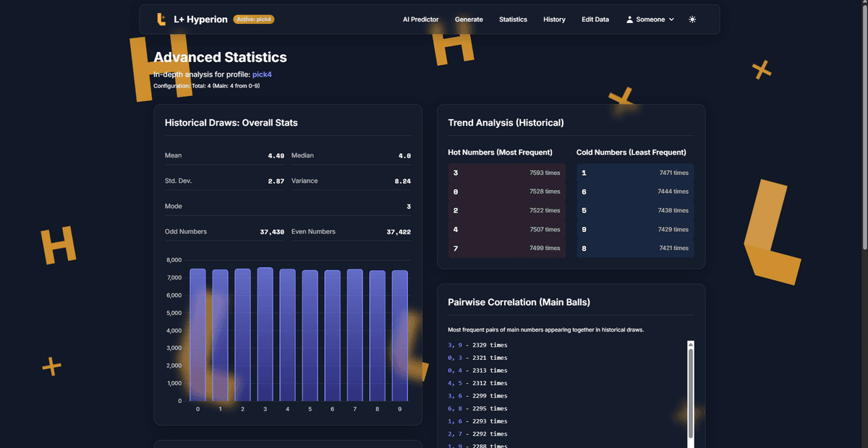This screenshot has width=868, height=448.
Task: Click the chart bar for number 9
Action: (x=399, y=335)
